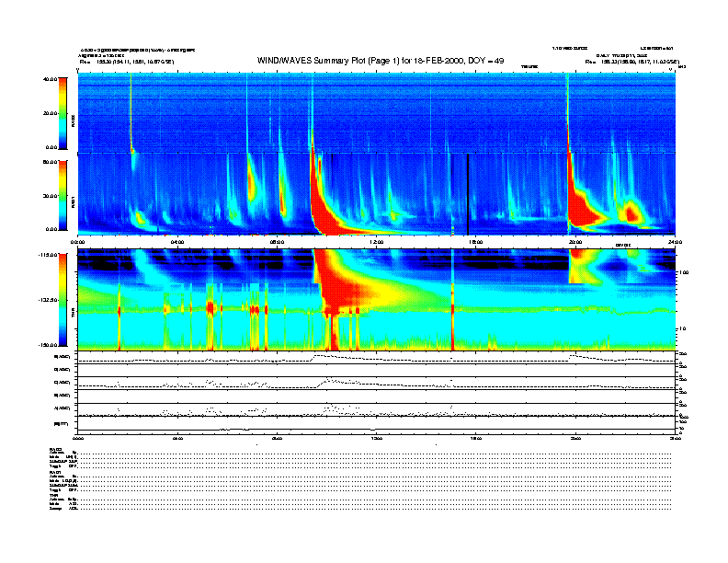The height and width of the screenshot is (563, 728).
Task: Click the 12:00 label under RAD1 spectrogram
Action: click(377, 242)
